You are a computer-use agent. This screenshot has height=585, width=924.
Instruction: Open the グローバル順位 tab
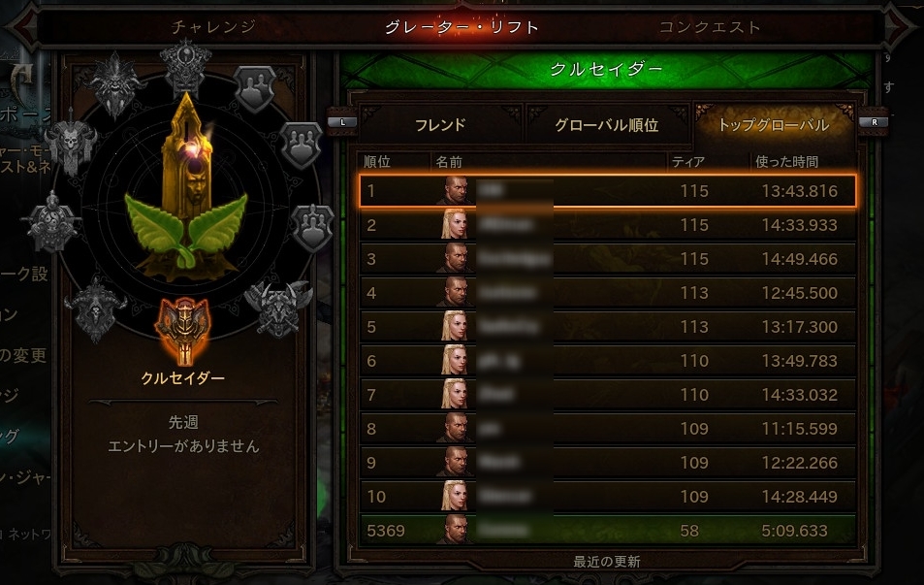pyautogui.click(x=606, y=124)
